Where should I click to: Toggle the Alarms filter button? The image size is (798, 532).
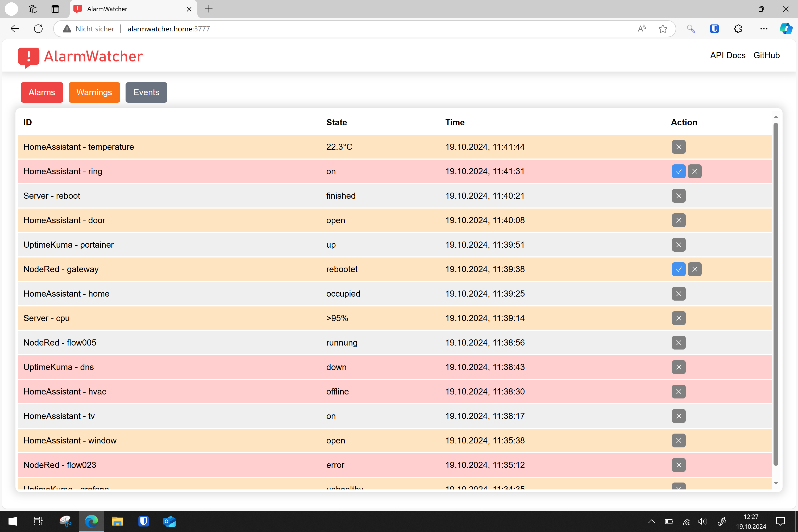click(42, 92)
